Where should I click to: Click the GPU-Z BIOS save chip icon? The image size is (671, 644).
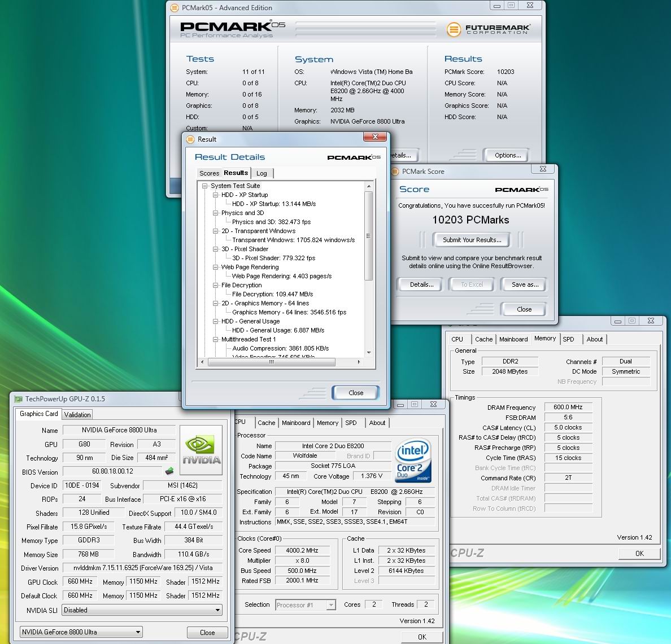tap(169, 471)
